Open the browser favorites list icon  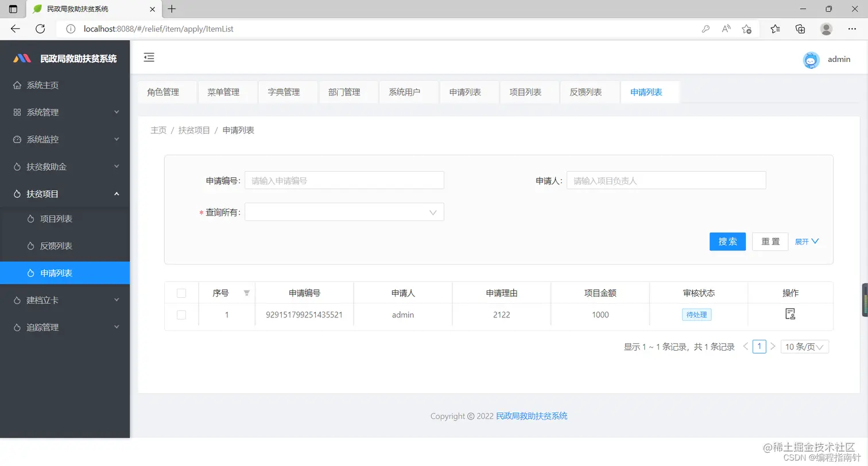(775, 29)
